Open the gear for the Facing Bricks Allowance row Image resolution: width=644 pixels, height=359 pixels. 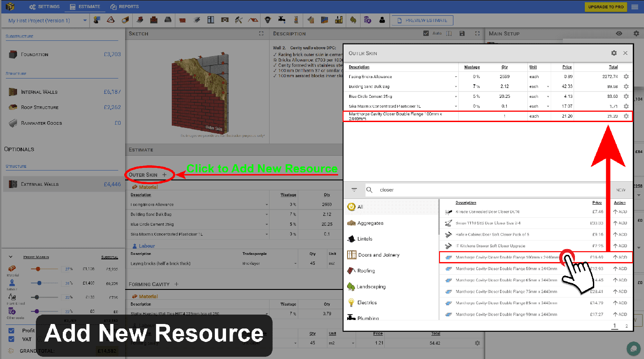(x=626, y=77)
